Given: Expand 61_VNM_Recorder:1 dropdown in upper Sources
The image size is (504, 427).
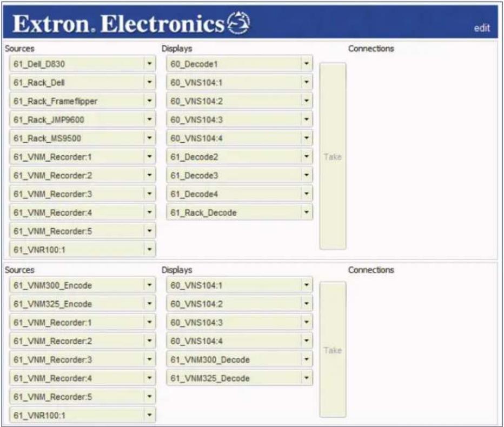Looking at the screenshot, I should 149,157.
